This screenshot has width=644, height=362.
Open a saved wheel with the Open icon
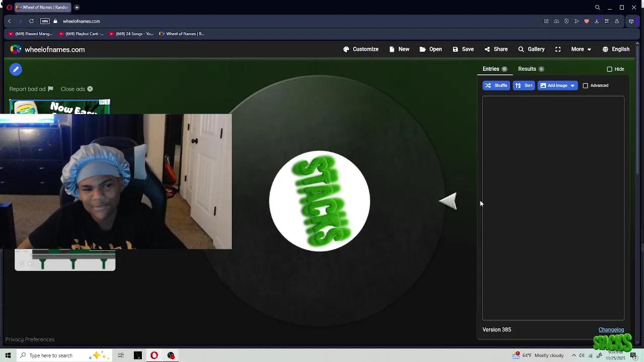tap(431, 49)
